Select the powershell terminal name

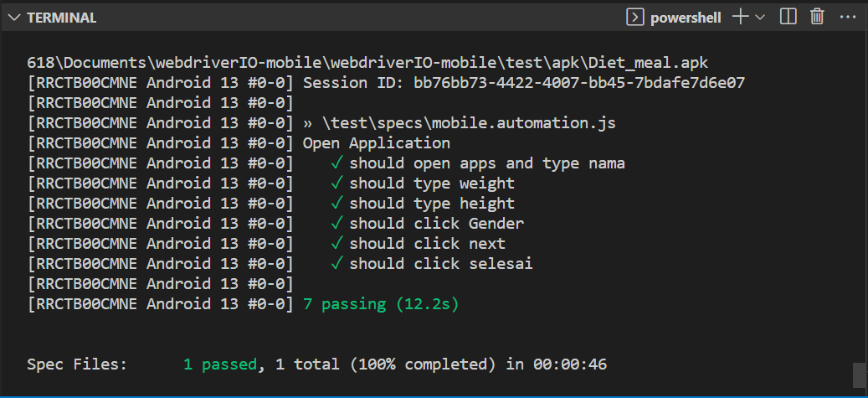coord(686,18)
